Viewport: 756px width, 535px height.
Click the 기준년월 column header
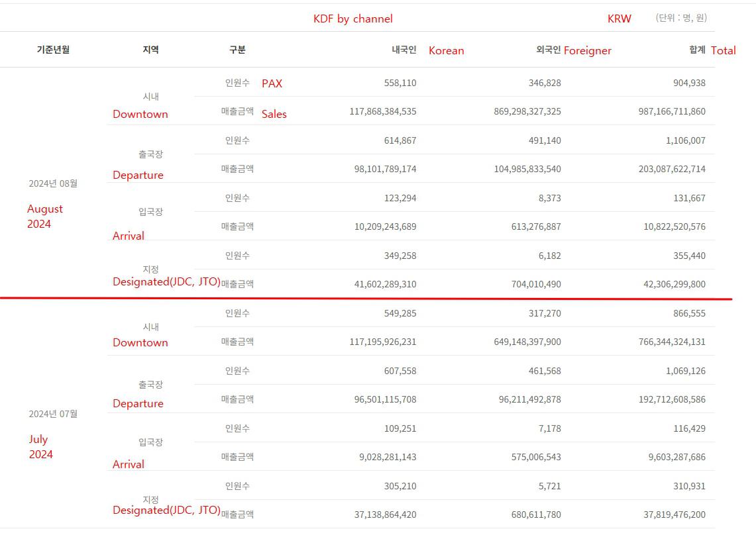click(x=53, y=50)
